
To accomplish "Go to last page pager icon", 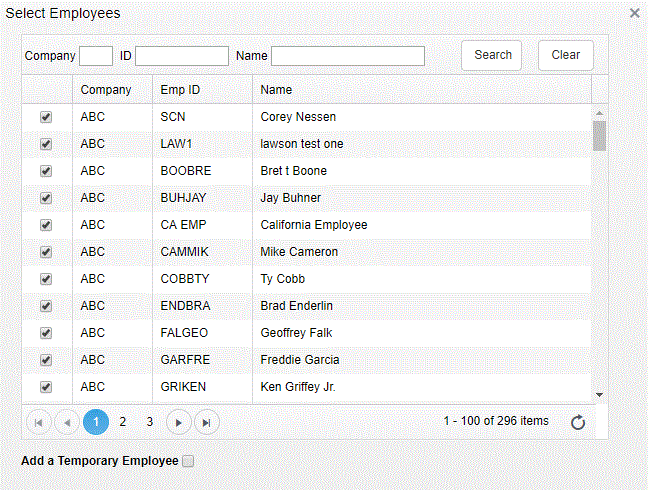I will click(x=207, y=422).
